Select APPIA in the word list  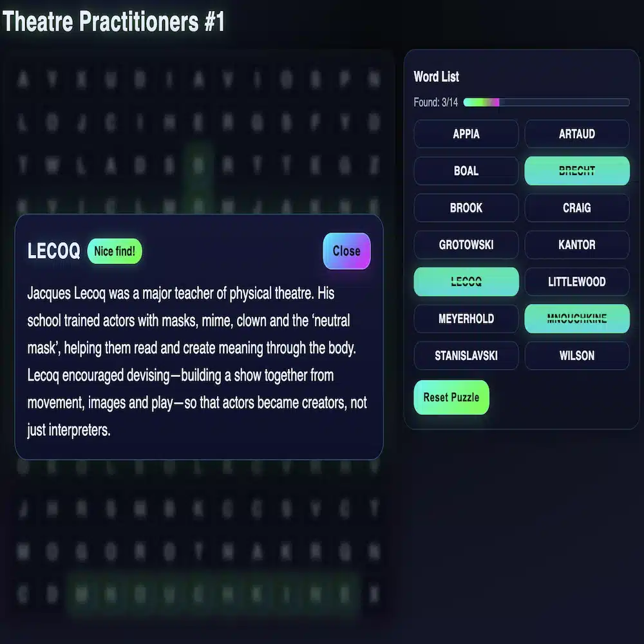click(466, 134)
